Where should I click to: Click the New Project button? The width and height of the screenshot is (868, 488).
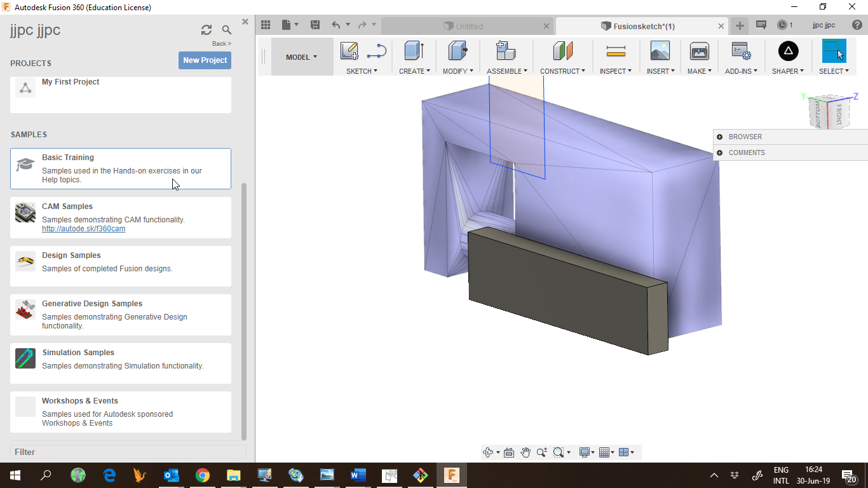pyautogui.click(x=205, y=60)
